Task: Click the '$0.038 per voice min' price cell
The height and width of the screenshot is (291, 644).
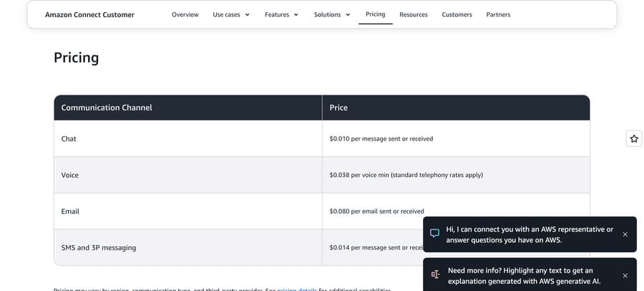Action: pyautogui.click(x=456, y=175)
